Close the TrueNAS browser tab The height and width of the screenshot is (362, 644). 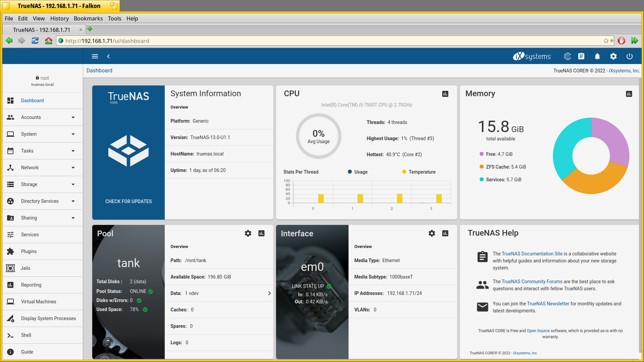tap(80, 29)
